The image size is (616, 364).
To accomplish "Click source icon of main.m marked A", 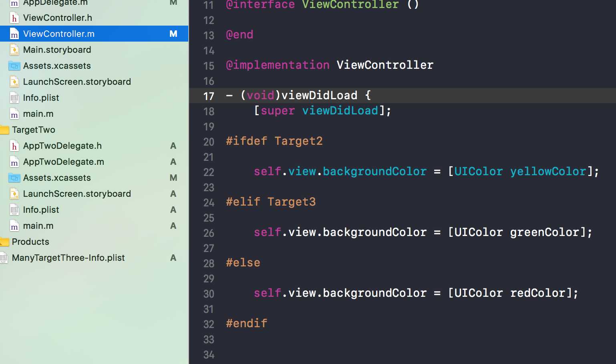I will click(x=14, y=226).
